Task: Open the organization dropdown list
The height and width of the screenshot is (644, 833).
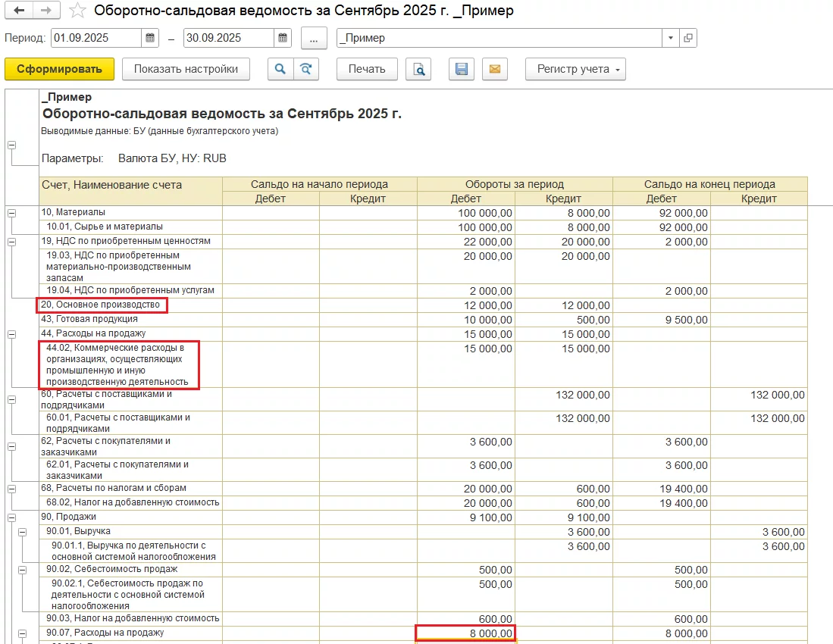Action: click(671, 38)
